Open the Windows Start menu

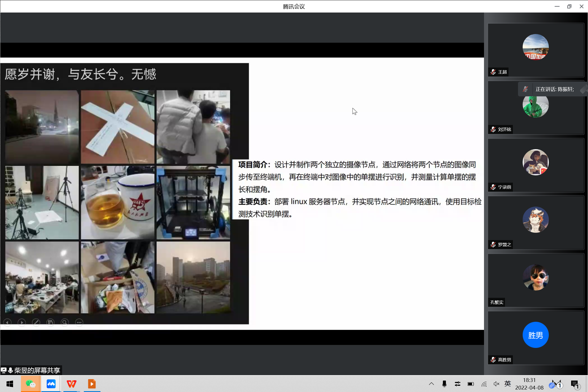10,384
